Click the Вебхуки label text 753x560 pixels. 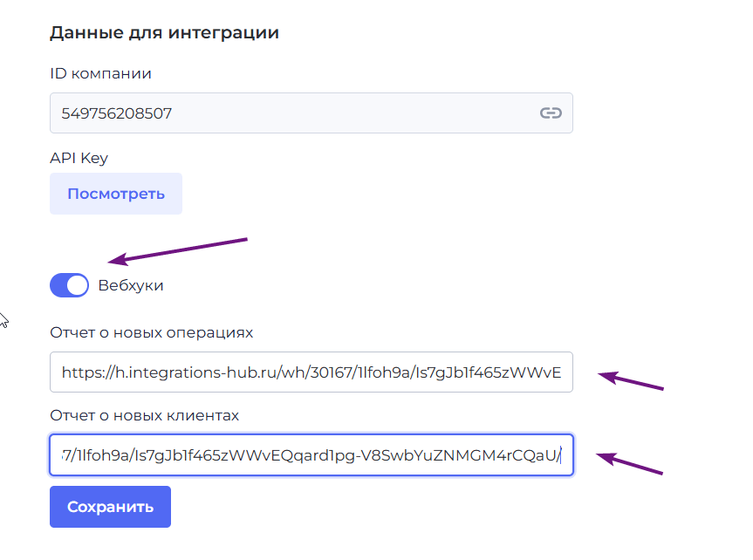tap(131, 285)
